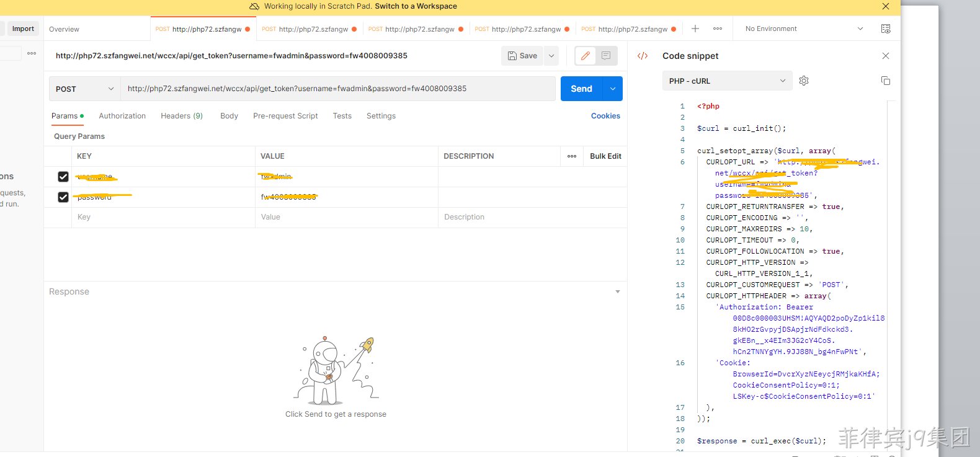This screenshot has width=980, height=457.
Task: Switch to the Authorization tab
Action: tap(122, 116)
